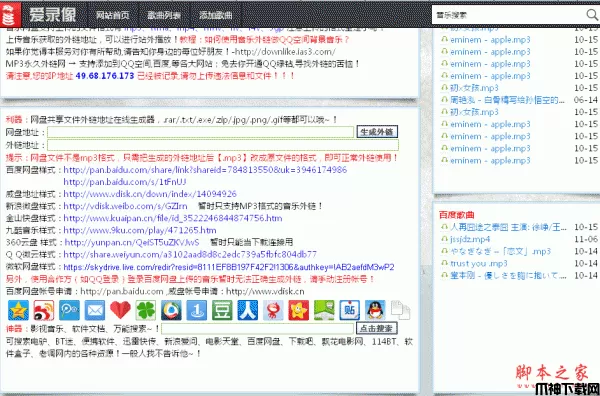600x396 pixels.
Task: Click the blue number 1 share icon
Action: (x=197, y=310)
